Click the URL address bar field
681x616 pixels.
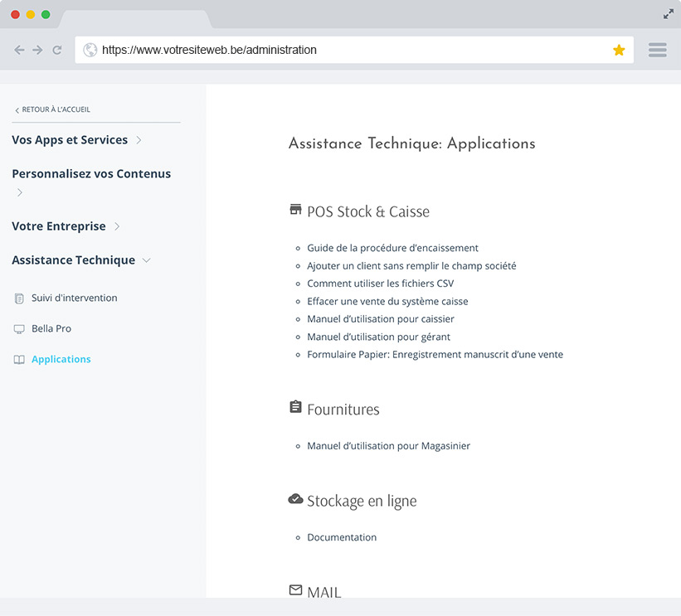pos(348,51)
